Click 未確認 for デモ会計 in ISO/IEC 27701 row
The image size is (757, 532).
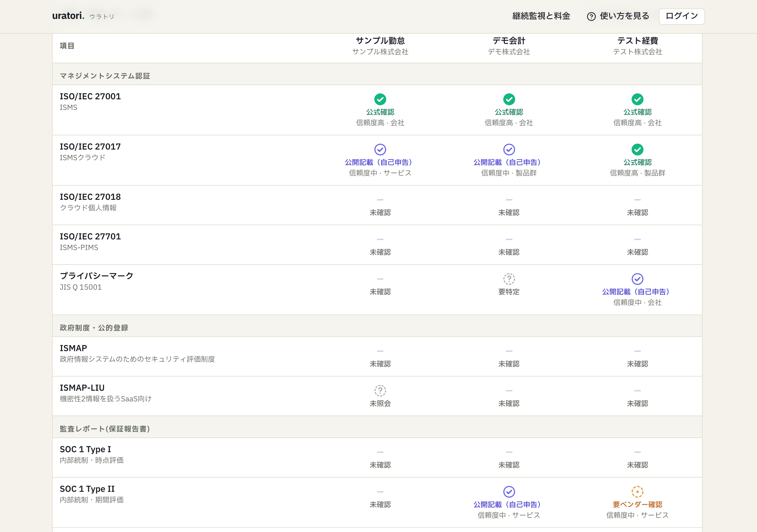(x=509, y=252)
